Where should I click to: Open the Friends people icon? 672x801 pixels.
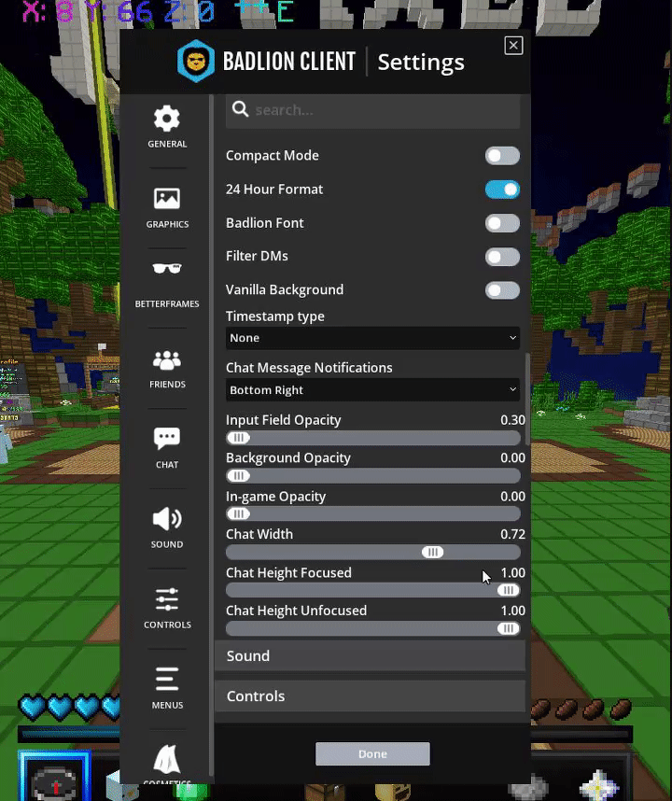click(x=167, y=360)
